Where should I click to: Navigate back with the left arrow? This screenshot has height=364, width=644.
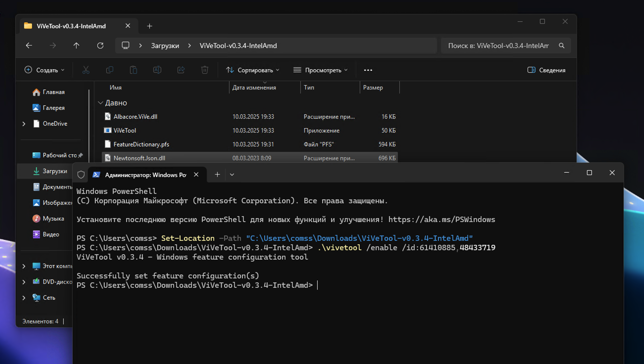coord(29,45)
